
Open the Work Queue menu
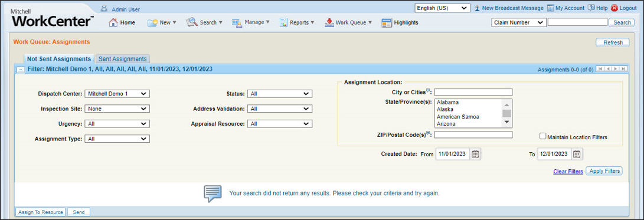click(348, 22)
